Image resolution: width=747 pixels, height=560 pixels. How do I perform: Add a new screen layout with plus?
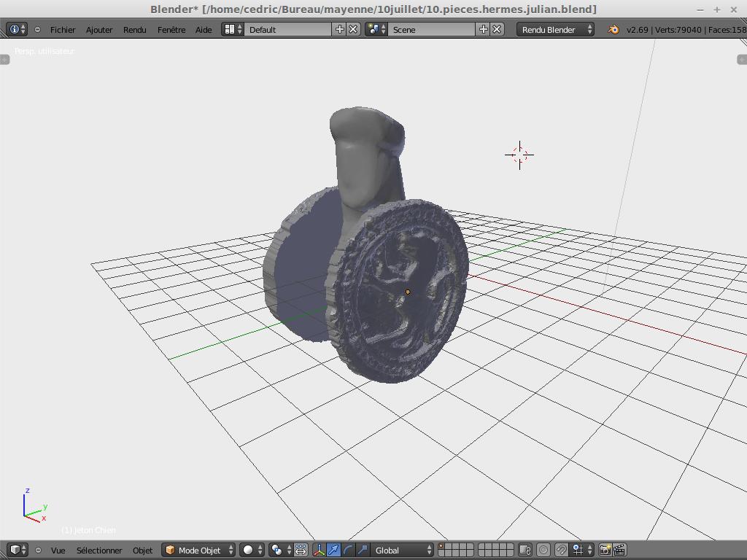tap(339, 29)
